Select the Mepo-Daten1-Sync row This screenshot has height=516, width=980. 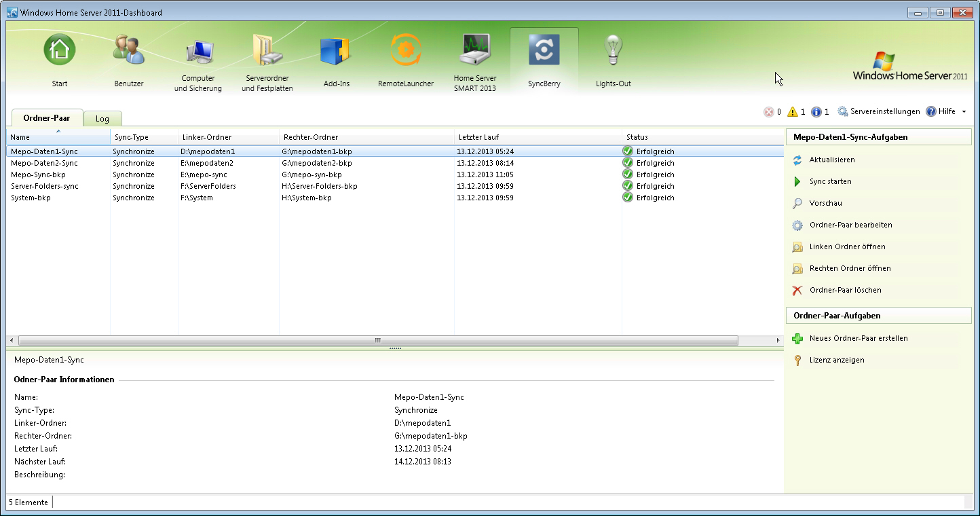point(395,151)
